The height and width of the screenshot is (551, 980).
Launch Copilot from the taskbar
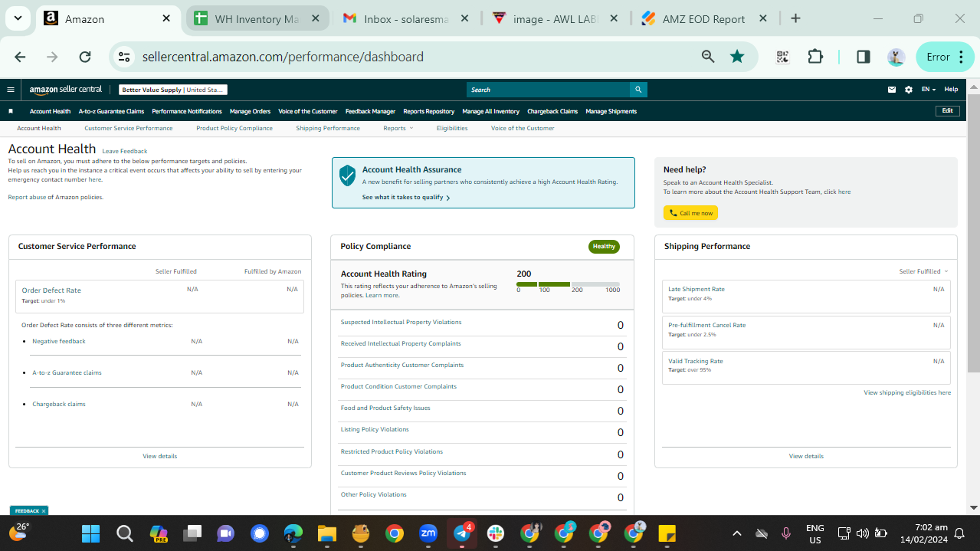[159, 533]
